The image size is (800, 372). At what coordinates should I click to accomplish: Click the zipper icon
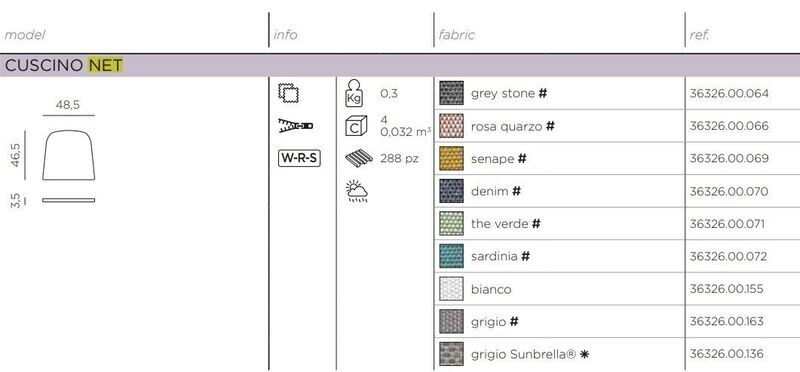pos(295,126)
